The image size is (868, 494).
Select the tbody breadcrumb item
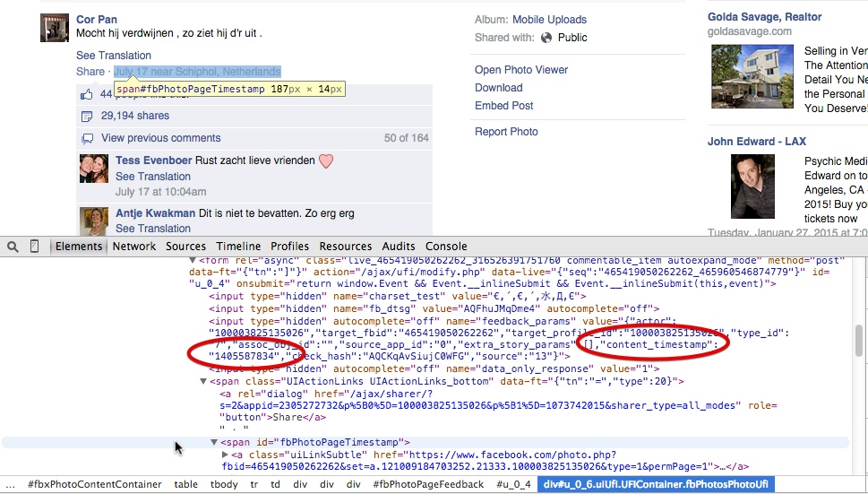(224, 484)
